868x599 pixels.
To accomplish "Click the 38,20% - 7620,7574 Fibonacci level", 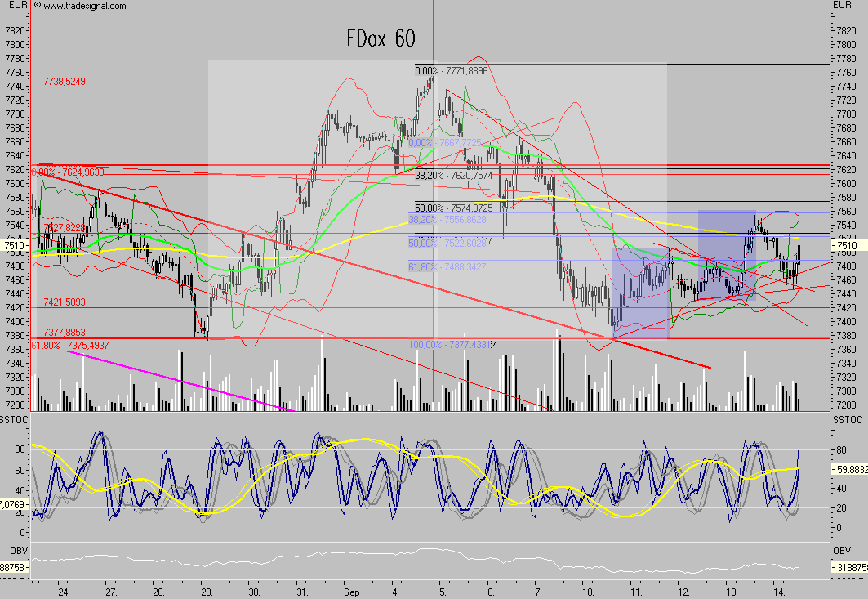I will [x=453, y=175].
